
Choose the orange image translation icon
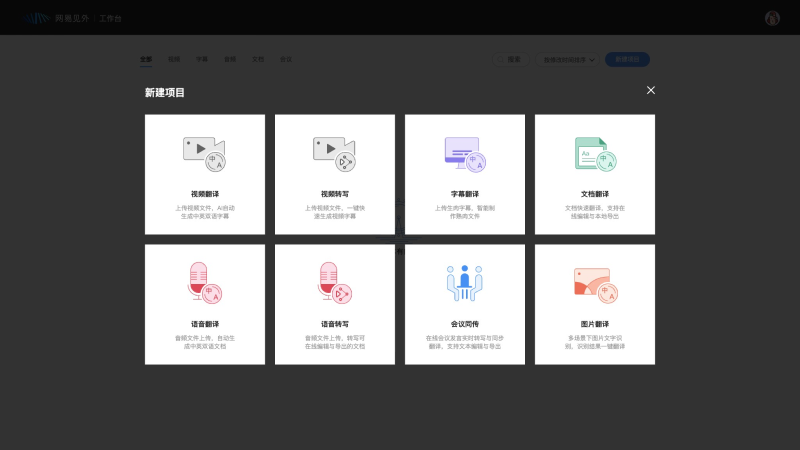(594, 282)
